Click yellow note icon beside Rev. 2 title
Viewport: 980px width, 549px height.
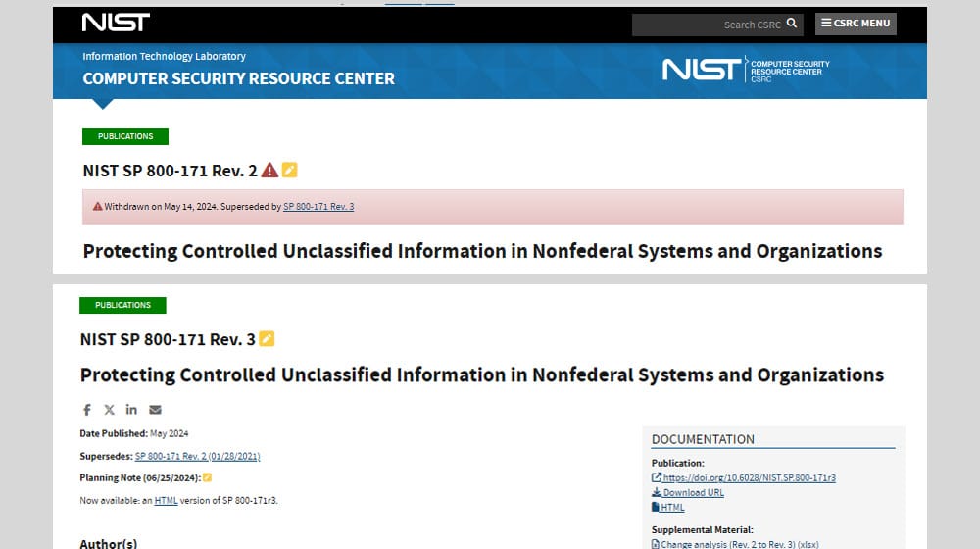click(289, 171)
